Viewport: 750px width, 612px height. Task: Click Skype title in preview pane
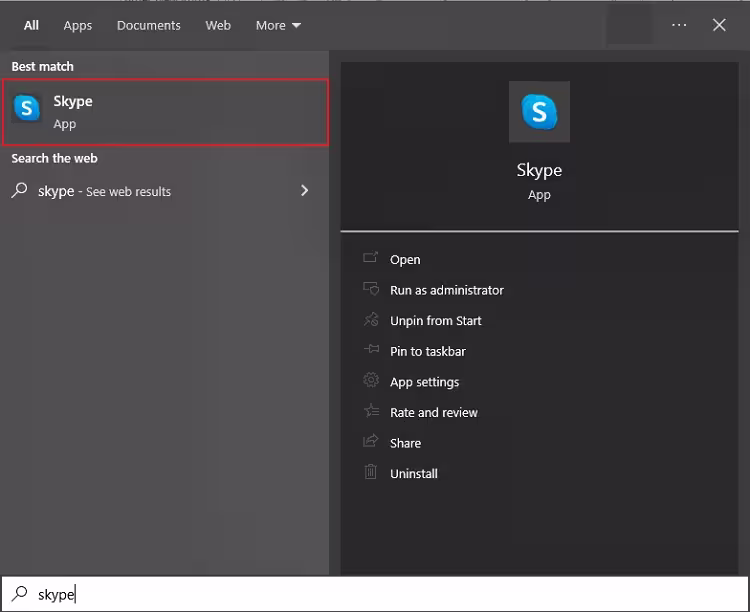point(539,170)
